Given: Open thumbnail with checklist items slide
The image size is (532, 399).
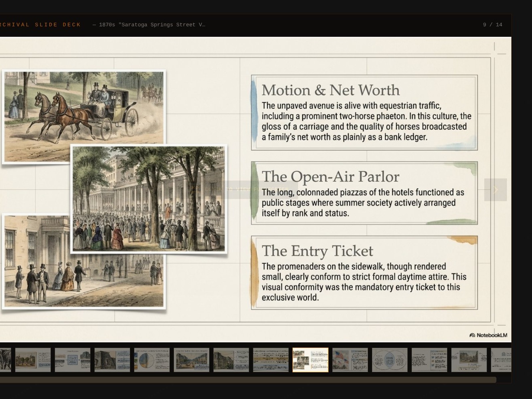Looking at the screenshot, I should (429, 360).
